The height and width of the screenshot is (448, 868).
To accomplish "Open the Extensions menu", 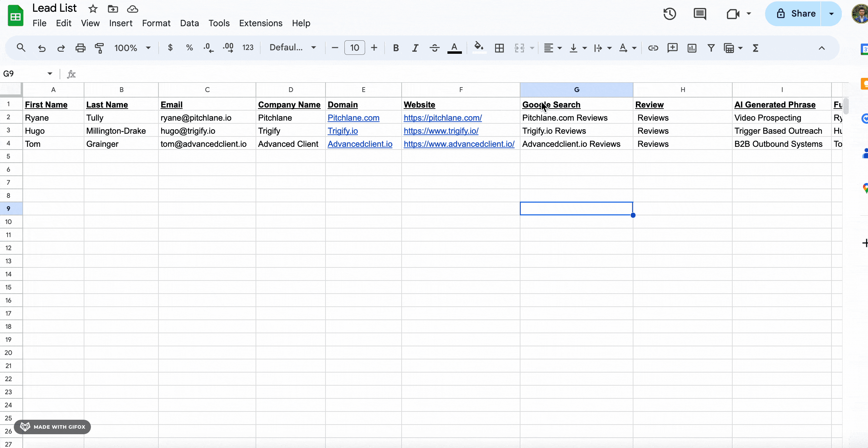I will click(x=261, y=23).
